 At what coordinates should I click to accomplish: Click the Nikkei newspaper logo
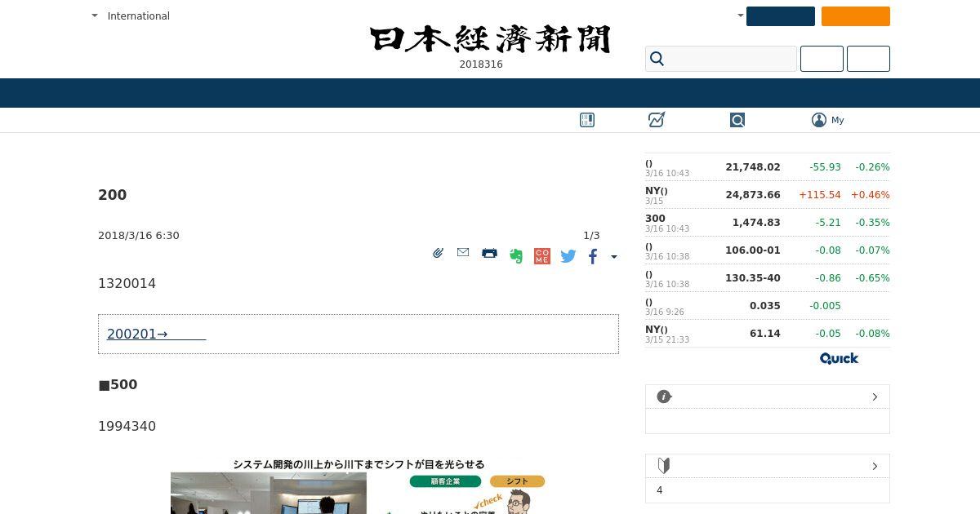point(490,39)
